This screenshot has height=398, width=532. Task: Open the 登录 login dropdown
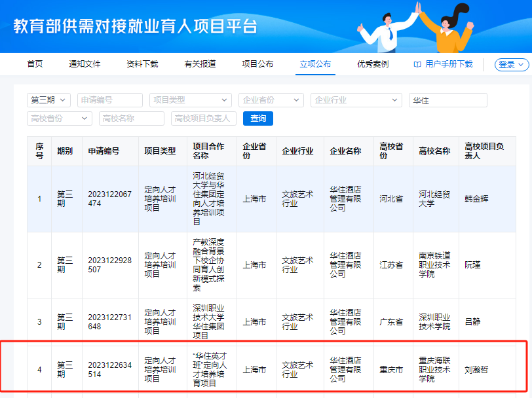(511, 65)
